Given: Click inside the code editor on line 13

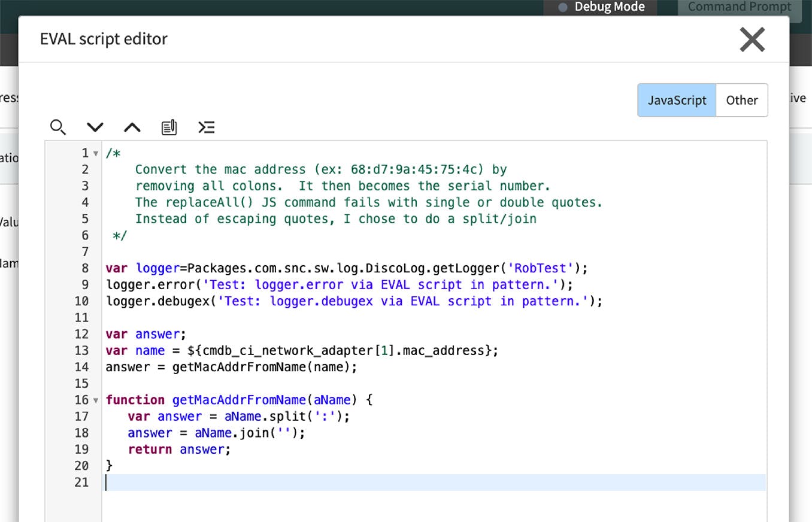Looking at the screenshot, I should (299, 350).
